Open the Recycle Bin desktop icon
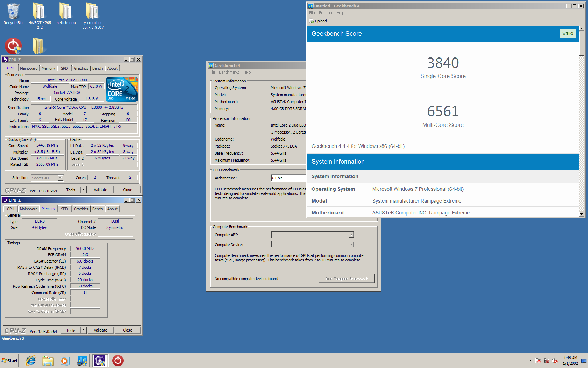The height and width of the screenshot is (368, 588). coord(13,14)
